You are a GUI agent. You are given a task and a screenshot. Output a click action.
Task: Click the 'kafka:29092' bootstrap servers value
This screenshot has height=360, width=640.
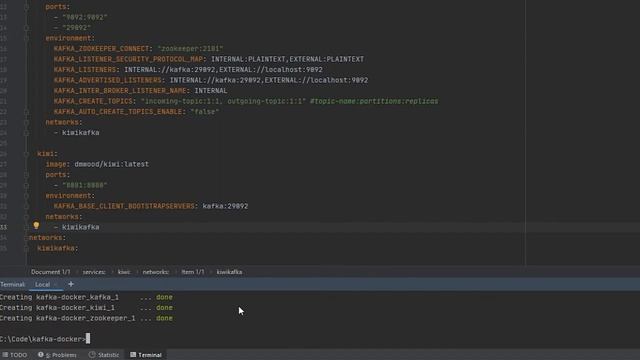tap(225, 206)
